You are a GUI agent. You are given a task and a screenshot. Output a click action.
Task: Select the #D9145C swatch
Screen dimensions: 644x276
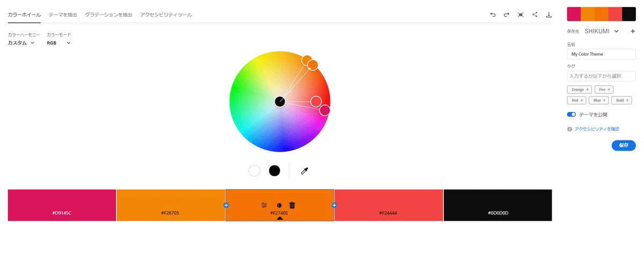coord(62,205)
